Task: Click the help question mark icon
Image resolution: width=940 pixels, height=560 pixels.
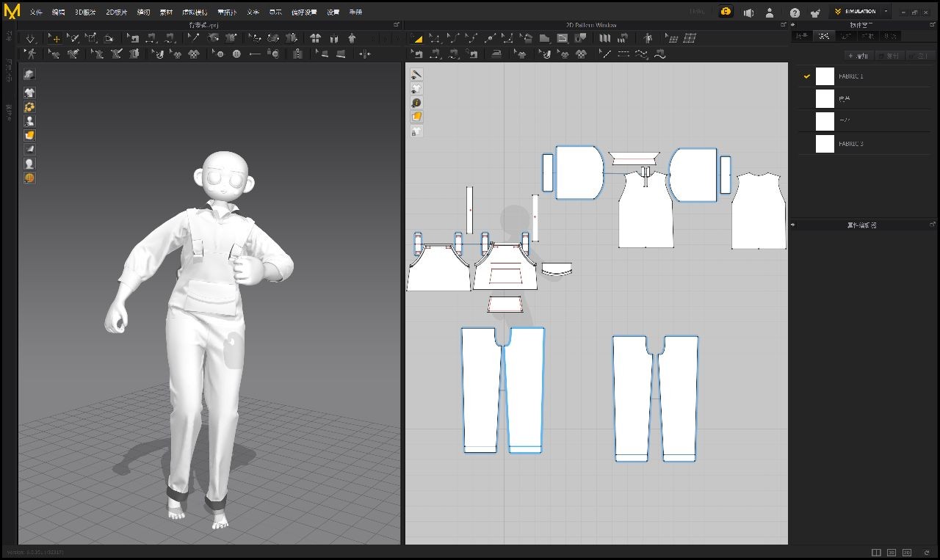Action: point(795,12)
